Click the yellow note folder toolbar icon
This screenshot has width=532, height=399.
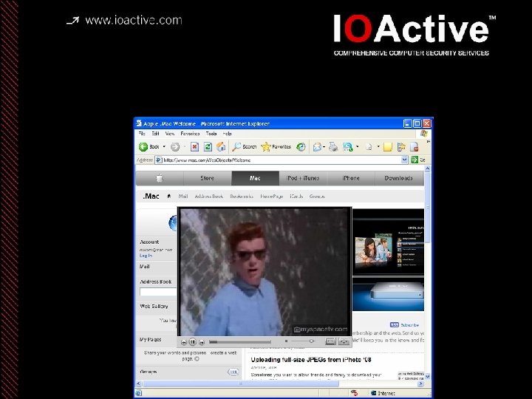coord(387,147)
